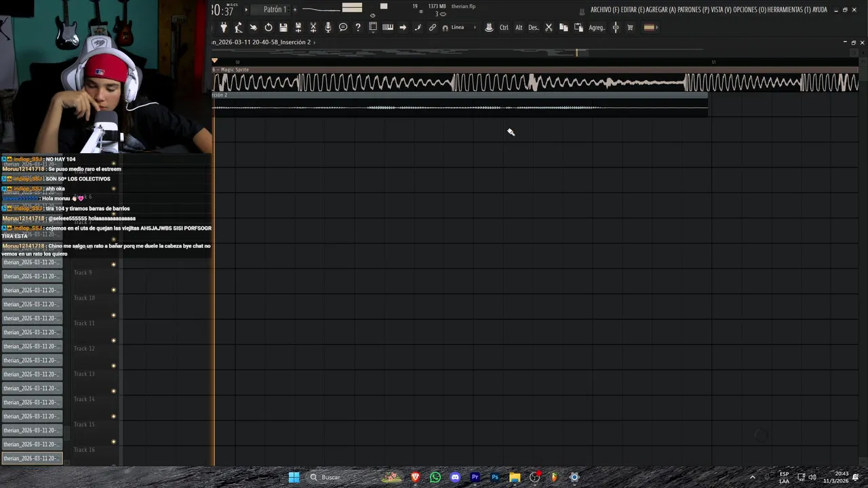
Task: Select the Magic Sprite audio clip waveform
Action: coord(536,83)
